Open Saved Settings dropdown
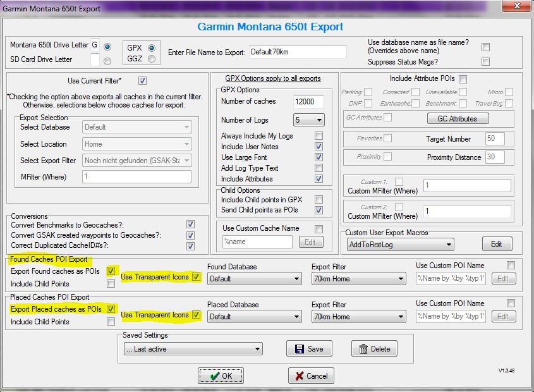Viewport: 534px width, 392px height. pyautogui.click(x=193, y=349)
